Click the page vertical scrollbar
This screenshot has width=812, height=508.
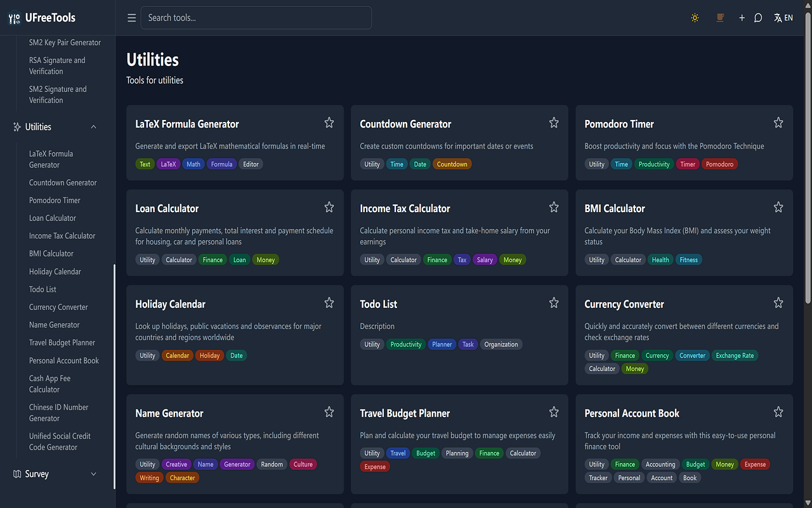(808, 159)
